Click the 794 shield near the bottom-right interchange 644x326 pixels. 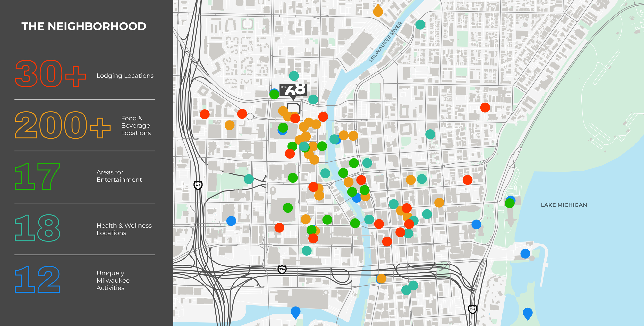(472, 309)
